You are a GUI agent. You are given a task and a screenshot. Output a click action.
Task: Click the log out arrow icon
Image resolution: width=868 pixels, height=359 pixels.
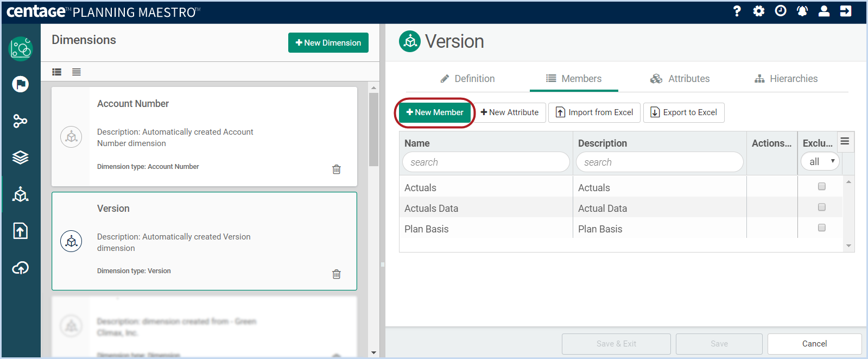click(846, 11)
